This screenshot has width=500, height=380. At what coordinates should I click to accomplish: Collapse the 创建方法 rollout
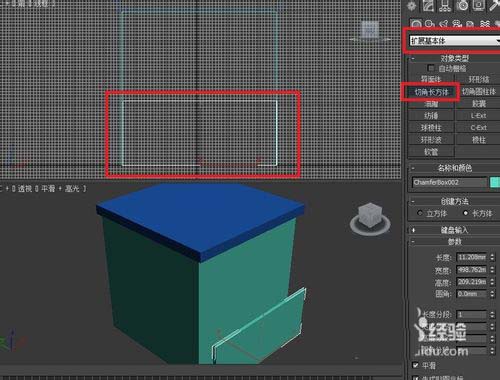(x=454, y=201)
